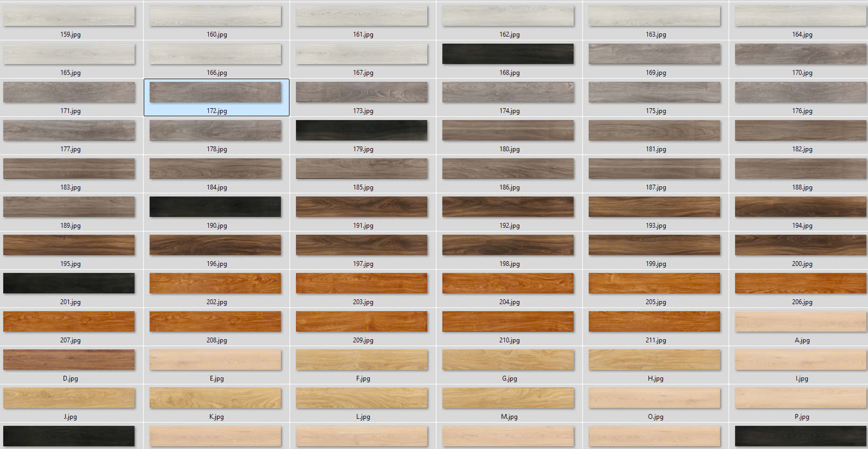
Task: Select the 198.jpg thumbnail
Action: (x=508, y=245)
